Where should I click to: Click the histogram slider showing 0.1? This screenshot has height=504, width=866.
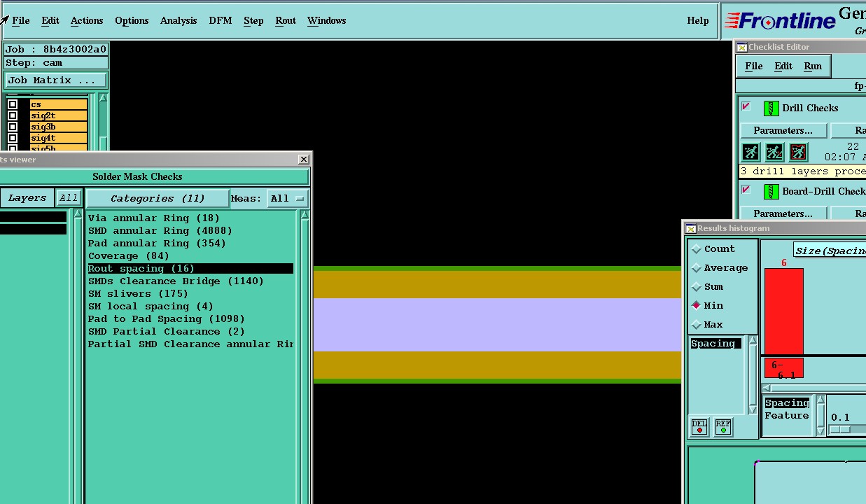(x=840, y=429)
